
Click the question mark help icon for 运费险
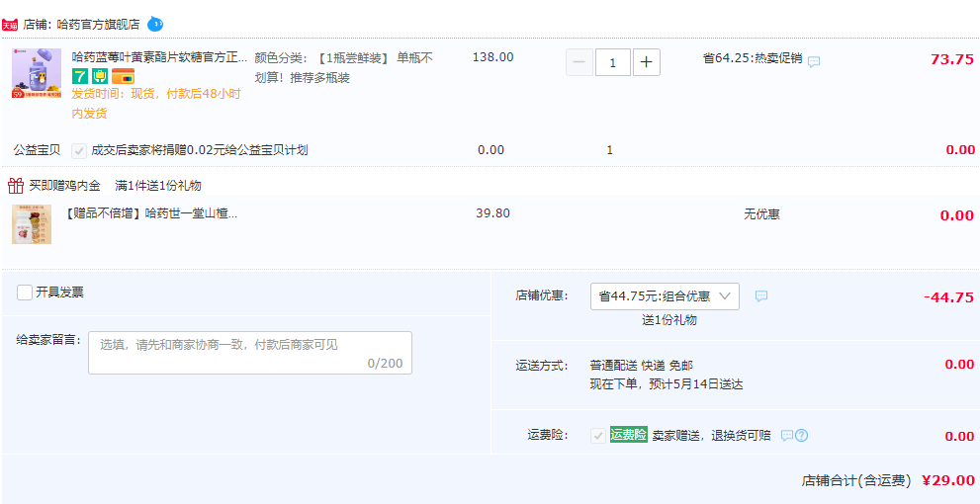pos(801,435)
